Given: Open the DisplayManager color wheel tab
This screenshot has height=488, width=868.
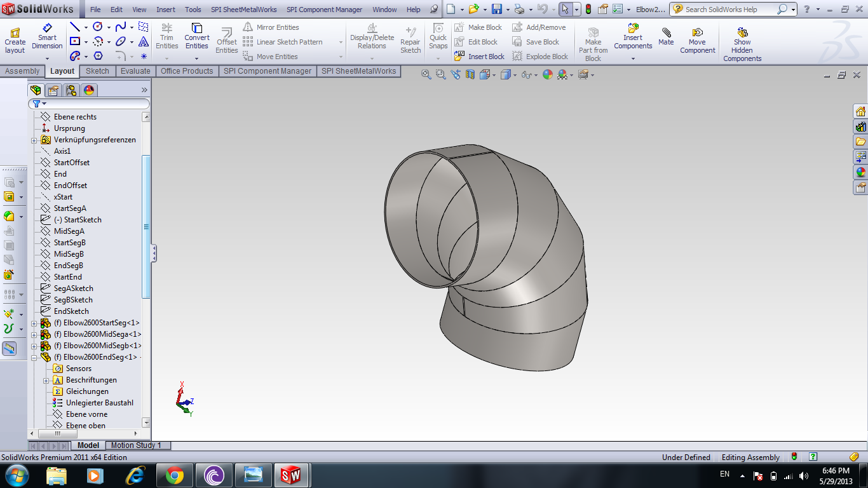Looking at the screenshot, I should pos(89,90).
